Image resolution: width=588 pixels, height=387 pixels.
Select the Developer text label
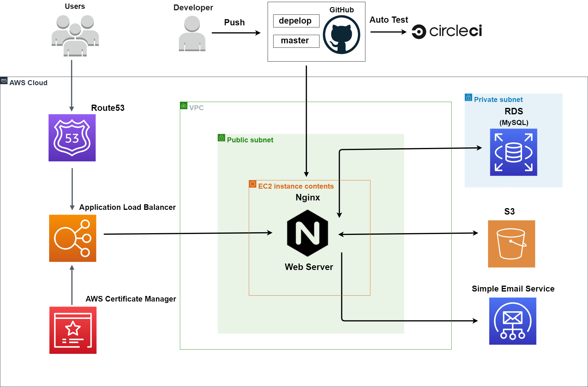[193, 7]
